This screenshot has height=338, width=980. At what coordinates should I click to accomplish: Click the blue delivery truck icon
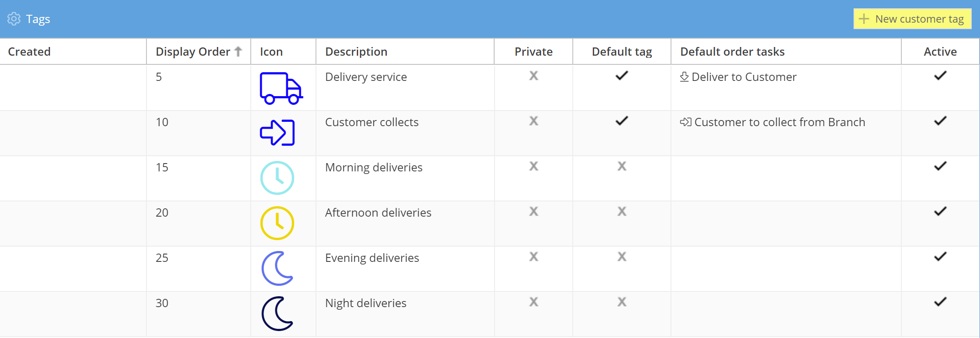tap(281, 88)
